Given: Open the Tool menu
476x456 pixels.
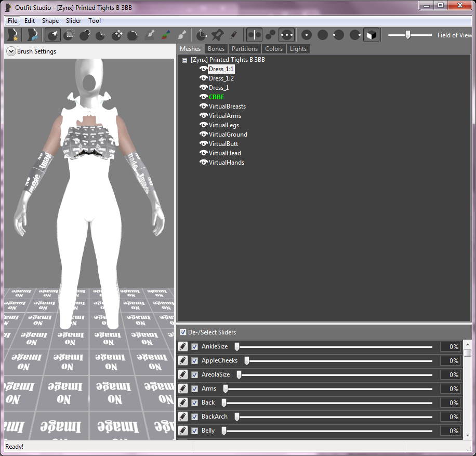Looking at the screenshot, I should point(95,21).
